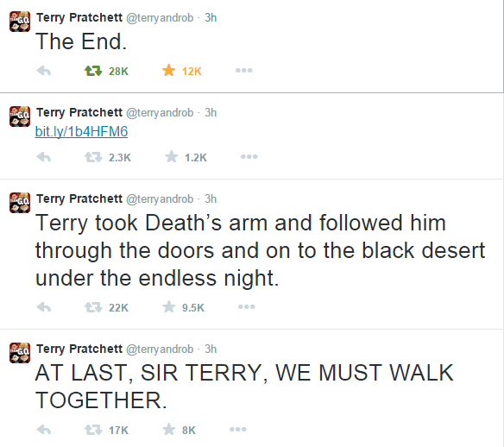504x447 pixels.
Task: Reply to "AT LAST, SIR TERRY" tweet
Action: [44, 430]
